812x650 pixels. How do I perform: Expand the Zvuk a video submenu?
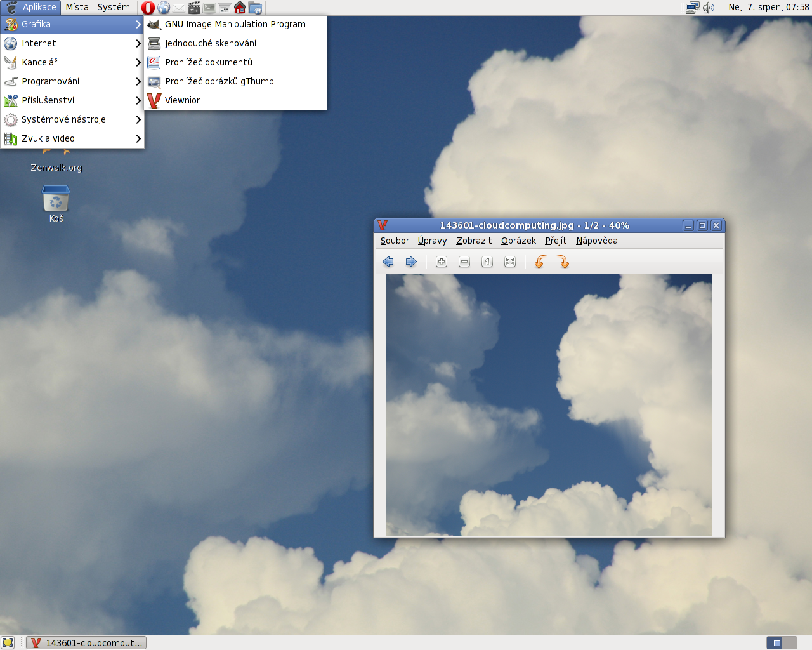72,138
